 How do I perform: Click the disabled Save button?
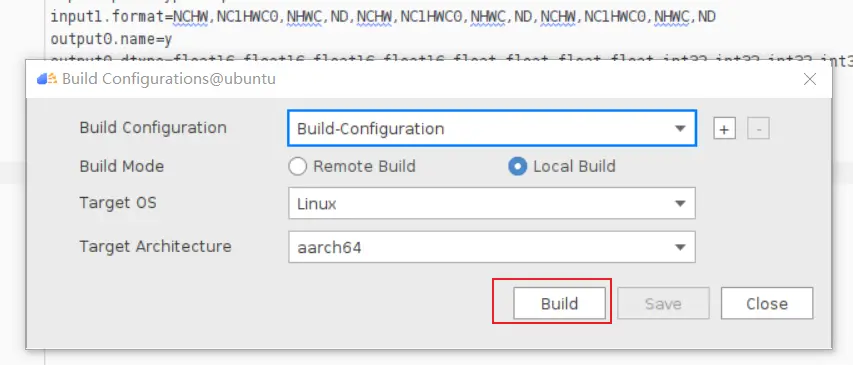click(x=663, y=303)
